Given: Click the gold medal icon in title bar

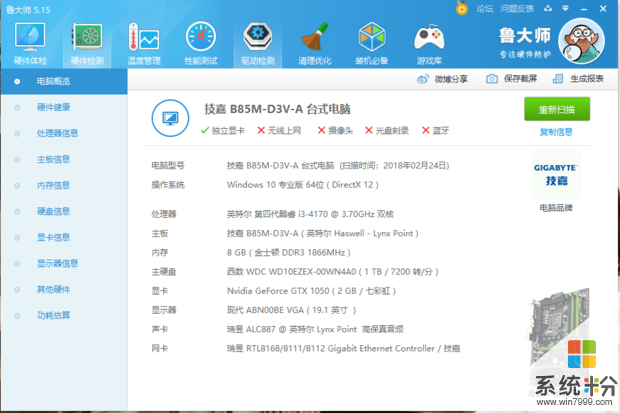Looking at the screenshot, I should pos(461,8).
